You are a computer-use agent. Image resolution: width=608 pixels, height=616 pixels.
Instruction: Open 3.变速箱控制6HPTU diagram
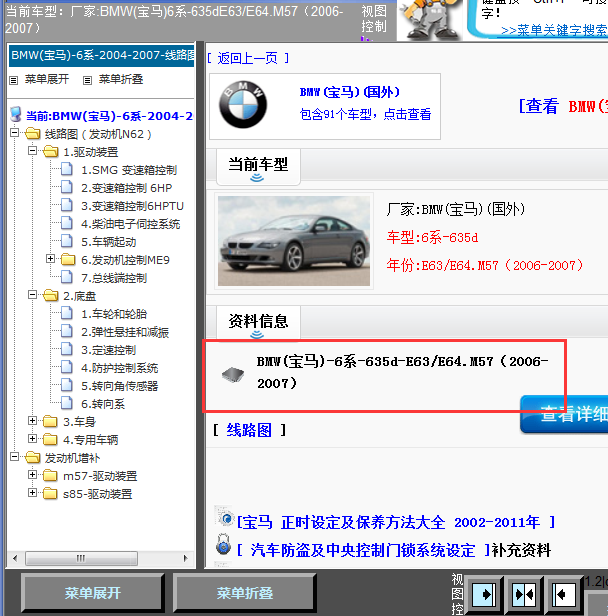pos(132,206)
